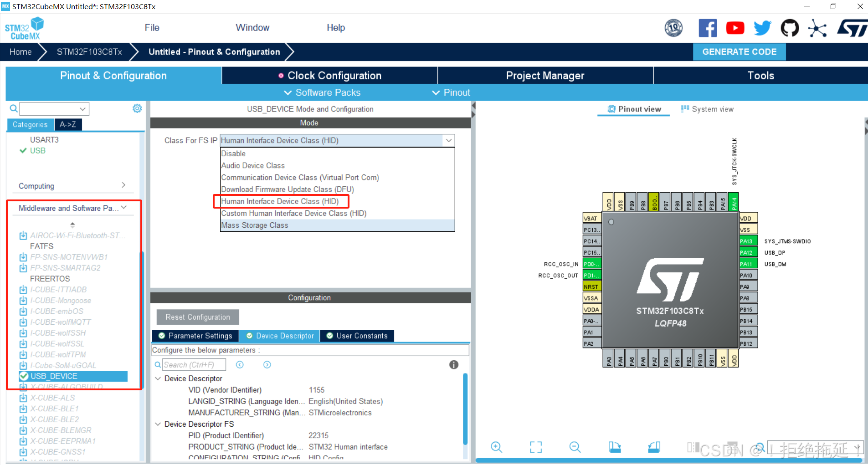Choose Mass Storage Class option
The height and width of the screenshot is (465, 868).
coord(337,225)
